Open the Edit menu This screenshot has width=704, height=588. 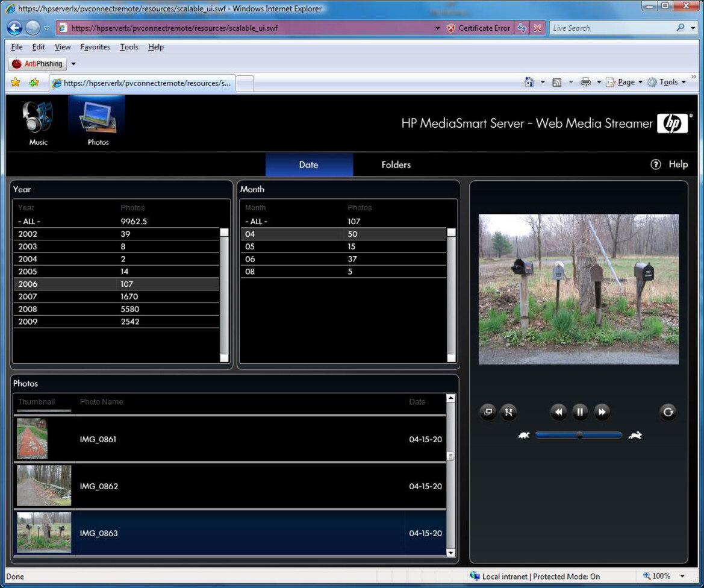click(x=39, y=47)
